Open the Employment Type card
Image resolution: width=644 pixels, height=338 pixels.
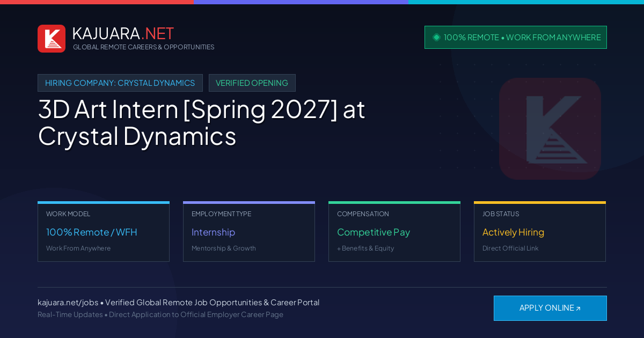tap(249, 232)
